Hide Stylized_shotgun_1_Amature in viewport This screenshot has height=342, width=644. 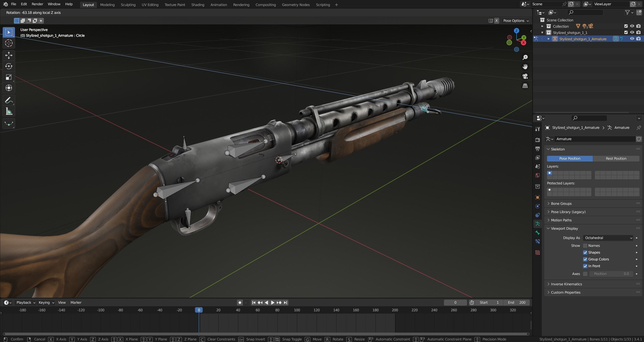(x=632, y=39)
